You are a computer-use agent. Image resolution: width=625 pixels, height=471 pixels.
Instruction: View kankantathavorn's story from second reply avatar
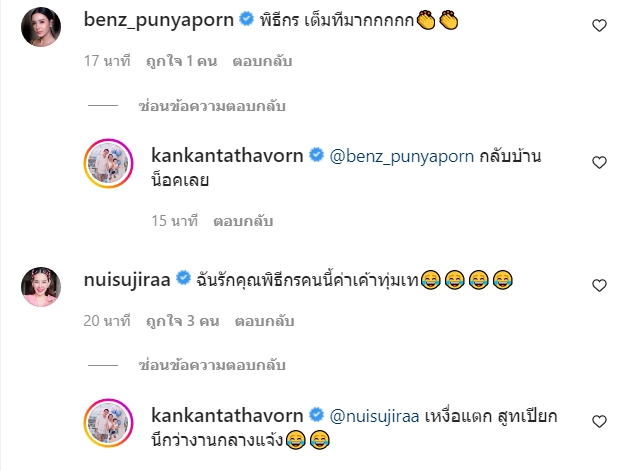pos(108,423)
